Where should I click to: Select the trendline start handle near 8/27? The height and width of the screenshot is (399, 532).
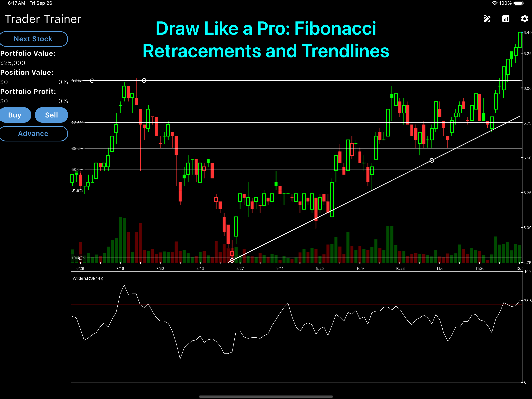(232, 260)
